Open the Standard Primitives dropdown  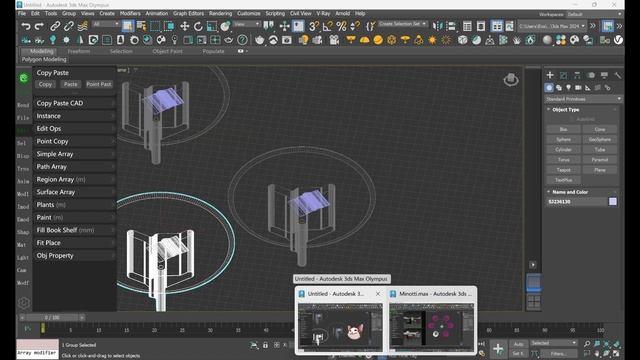pos(583,99)
